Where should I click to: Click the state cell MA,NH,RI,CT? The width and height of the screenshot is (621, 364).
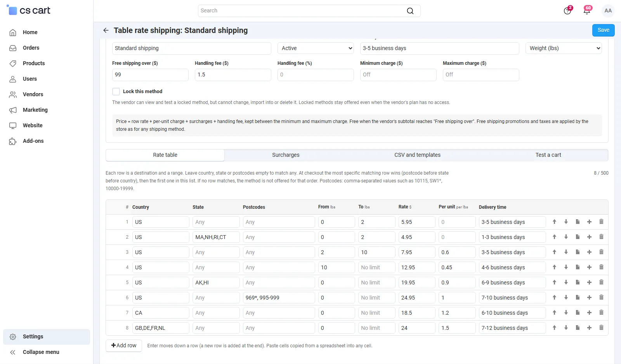pos(216,237)
